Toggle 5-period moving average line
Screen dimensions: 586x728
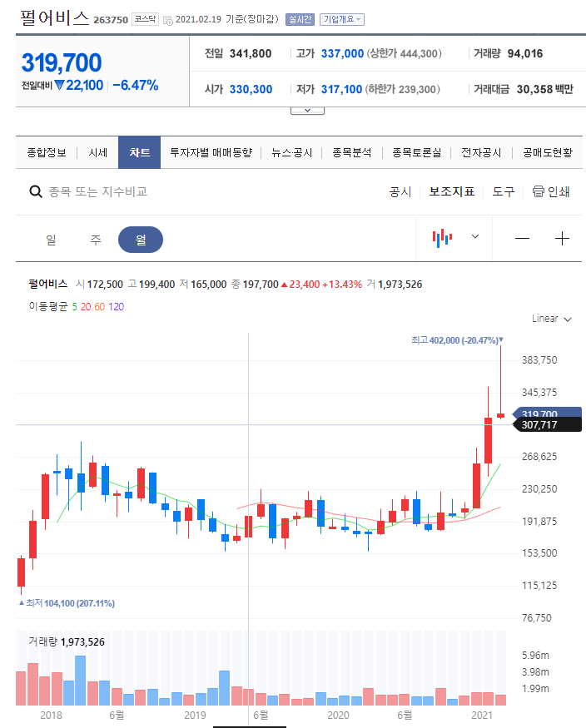pyautogui.click(x=74, y=306)
